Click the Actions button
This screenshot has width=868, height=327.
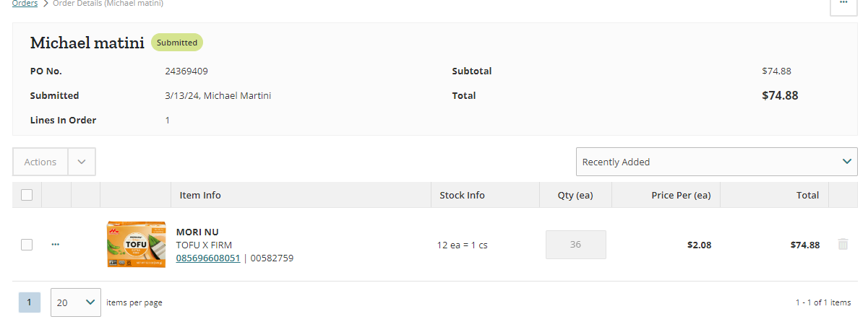click(40, 162)
